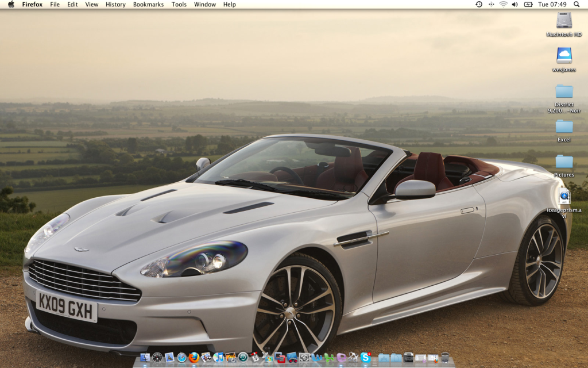Image resolution: width=588 pixels, height=368 pixels.
Task: Click the Firefox icon in Dock
Action: pyautogui.click(x=194, y=357)
